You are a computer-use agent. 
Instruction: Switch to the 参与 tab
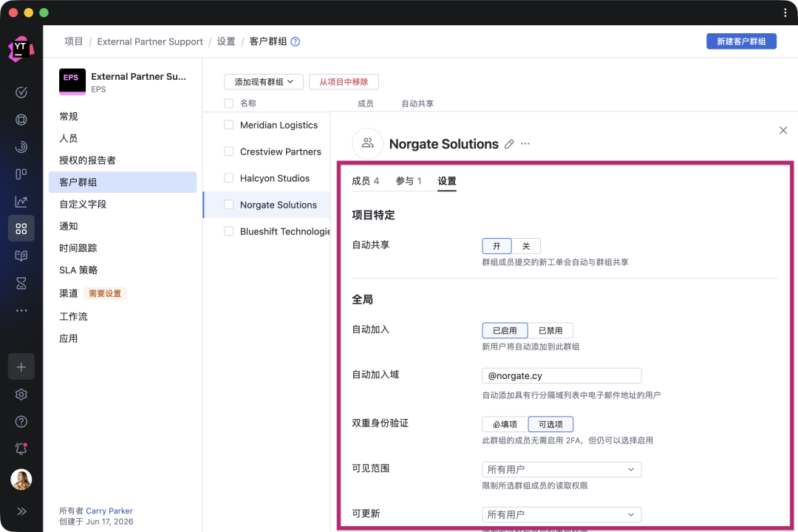(409, 181)
